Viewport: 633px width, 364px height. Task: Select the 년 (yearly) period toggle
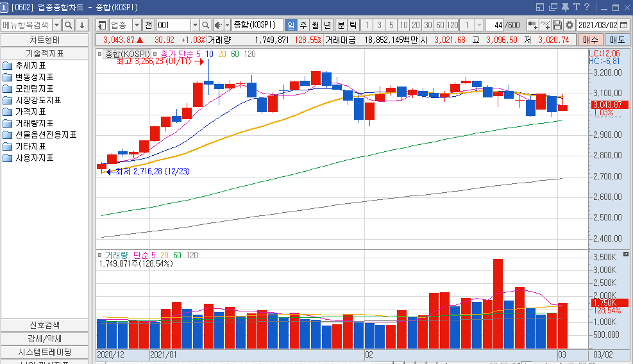tap(327, 25)
